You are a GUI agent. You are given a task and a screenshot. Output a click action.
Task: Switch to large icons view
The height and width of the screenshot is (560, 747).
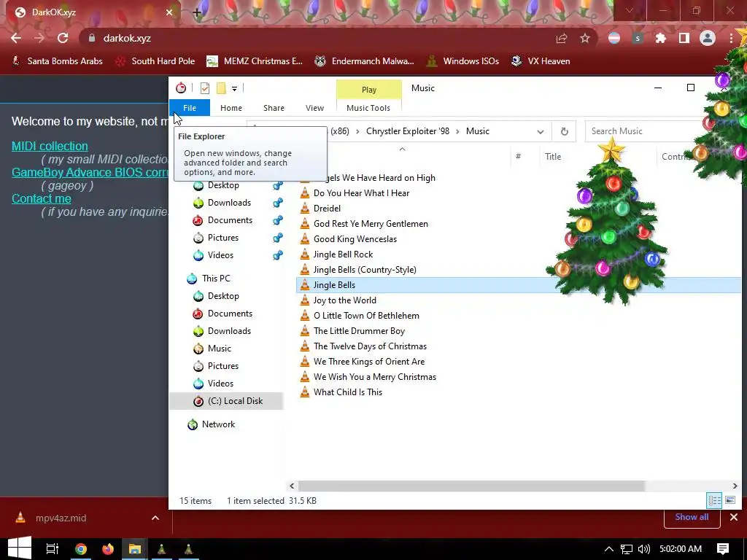pos(729,500)
